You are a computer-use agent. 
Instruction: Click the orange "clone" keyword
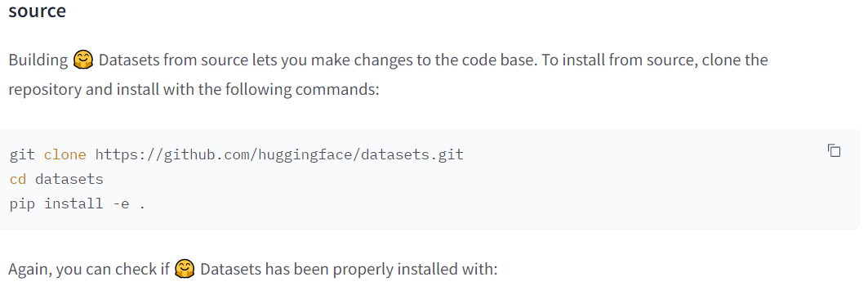(x=65, y=154)
